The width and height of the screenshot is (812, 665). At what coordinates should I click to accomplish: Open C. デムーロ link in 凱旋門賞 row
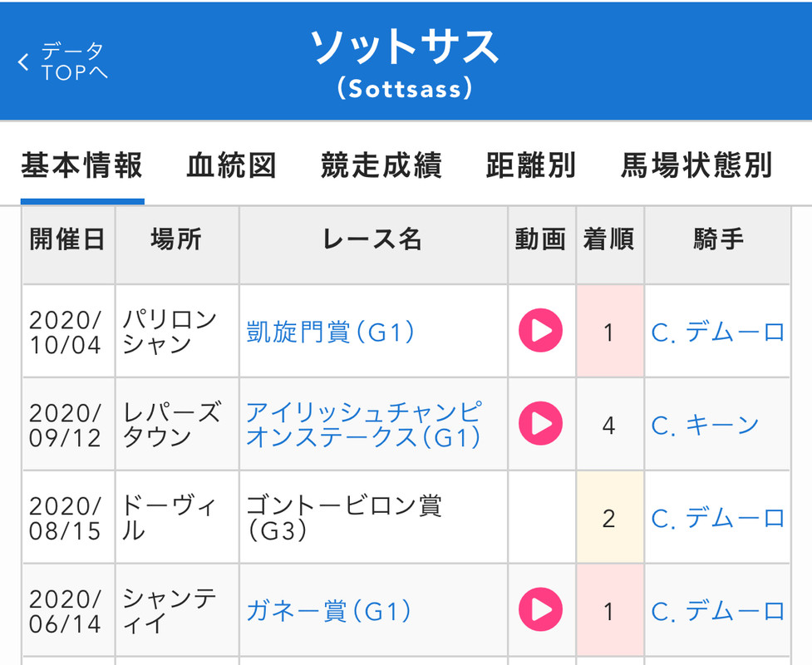tap(718, 332)
